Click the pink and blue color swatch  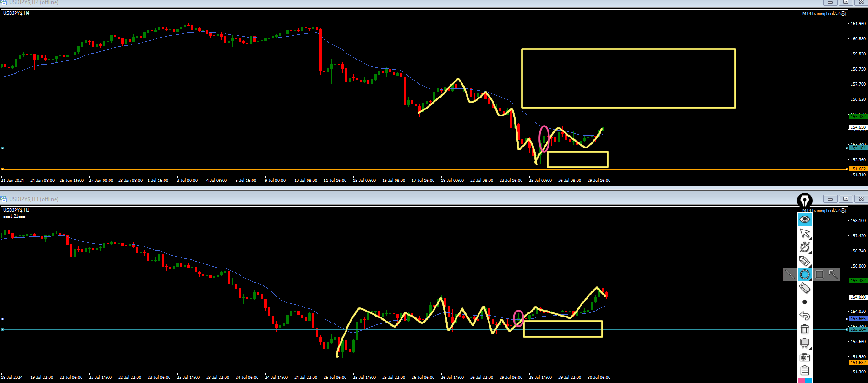coord(804,380)
